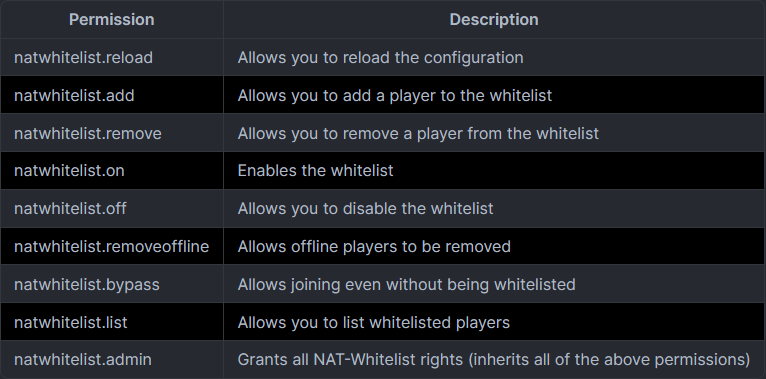Select the natwhitelist.list permission cell
Viewport: 766px width, 379px height.
click(x=112, y=322)
